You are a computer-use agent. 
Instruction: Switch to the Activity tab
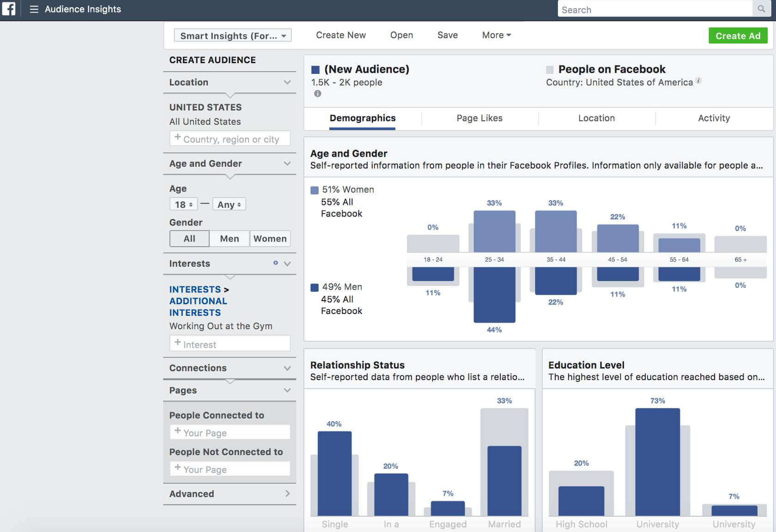[714, 118]
